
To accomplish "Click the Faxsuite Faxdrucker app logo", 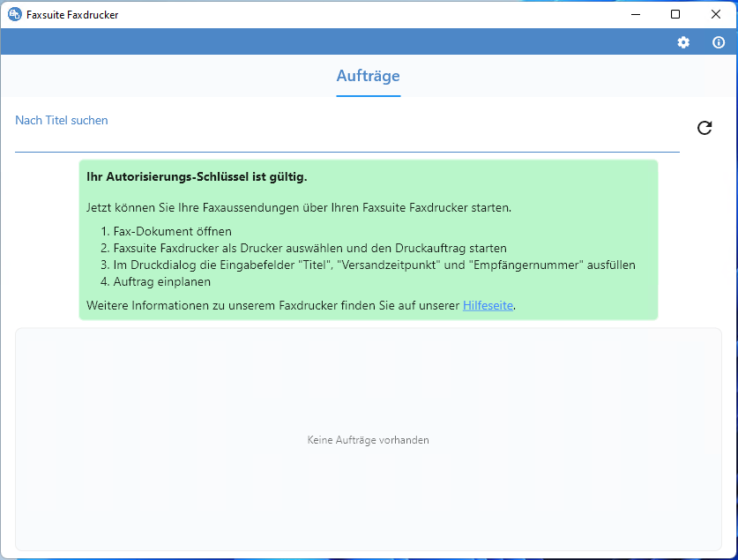I will 15,15.
